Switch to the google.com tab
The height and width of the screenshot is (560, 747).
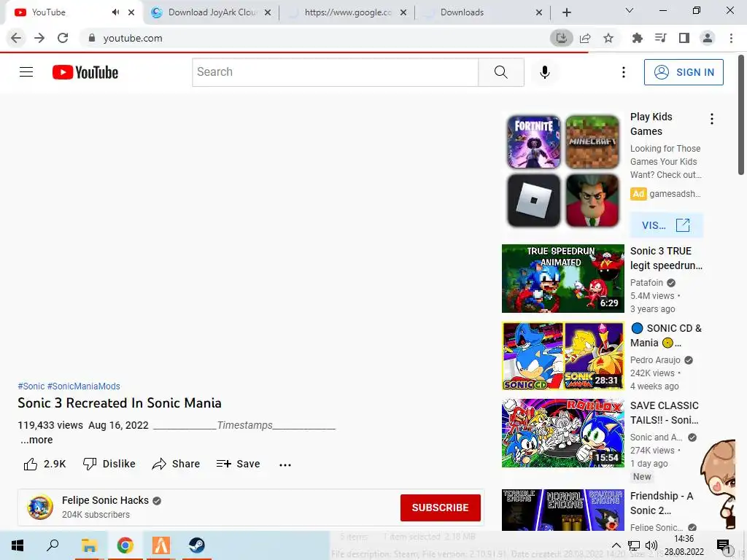point(347,12)
